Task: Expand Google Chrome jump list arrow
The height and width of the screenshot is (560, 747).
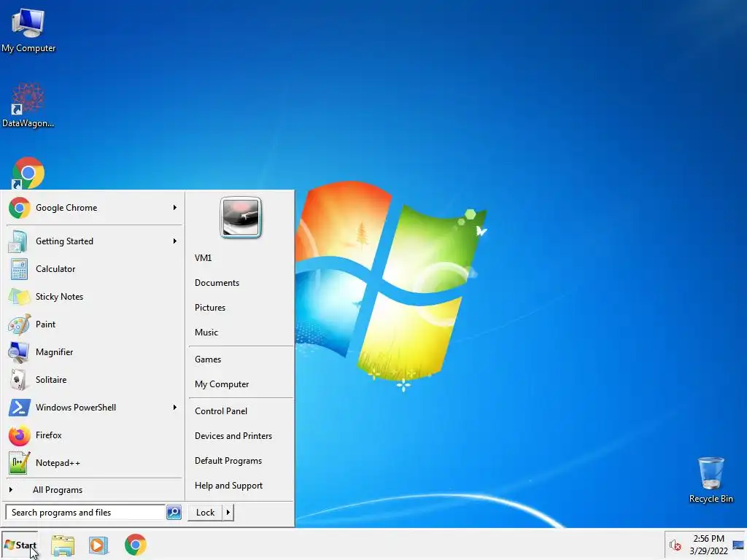Action: coord(175,208)
